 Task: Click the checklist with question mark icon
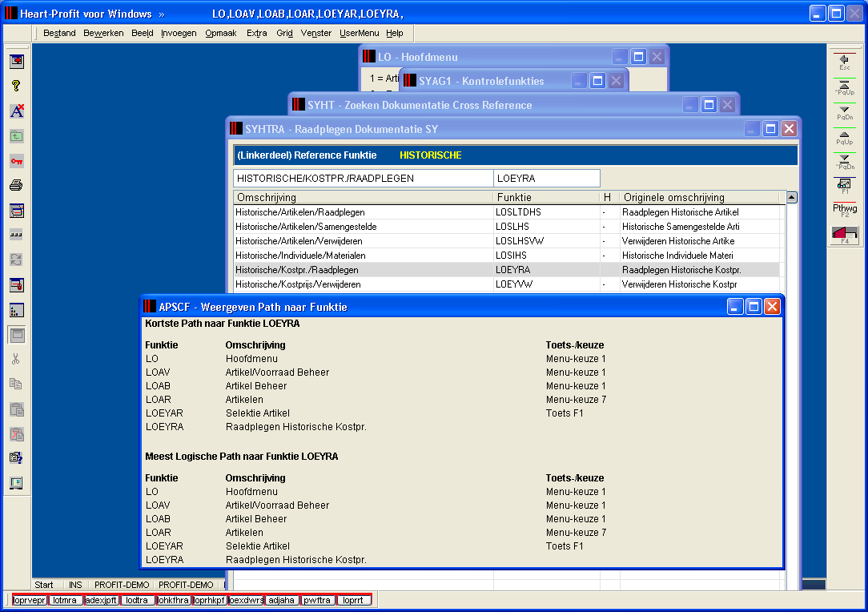click(x=17, y=458)
